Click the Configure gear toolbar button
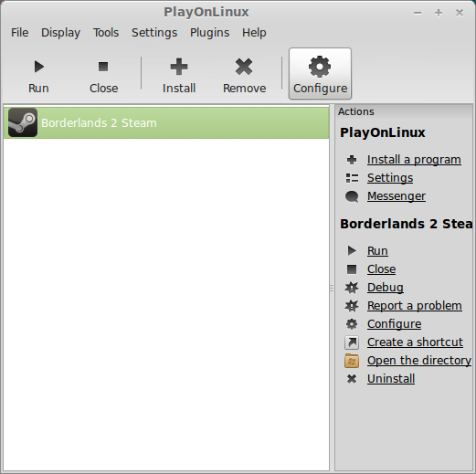Screen dimensions: 476x474 pyautogui.click(x=320, y=73)
